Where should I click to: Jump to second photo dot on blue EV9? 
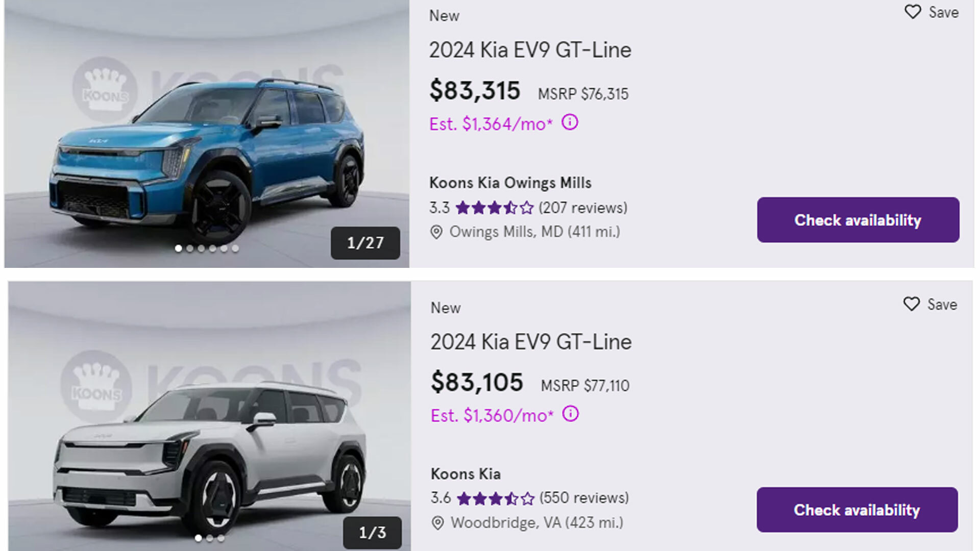(x=190, y=248)
